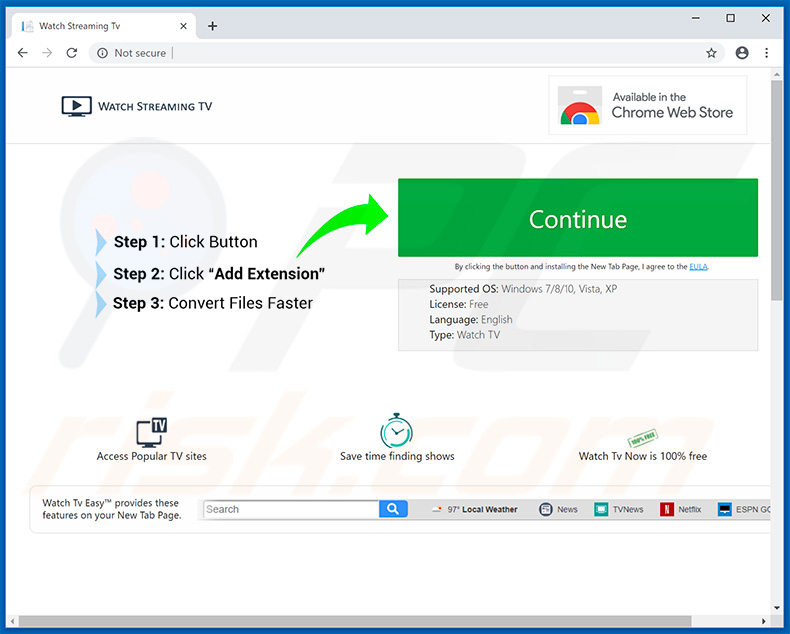Open the ESPN shortcut icon

pos(725,510)
